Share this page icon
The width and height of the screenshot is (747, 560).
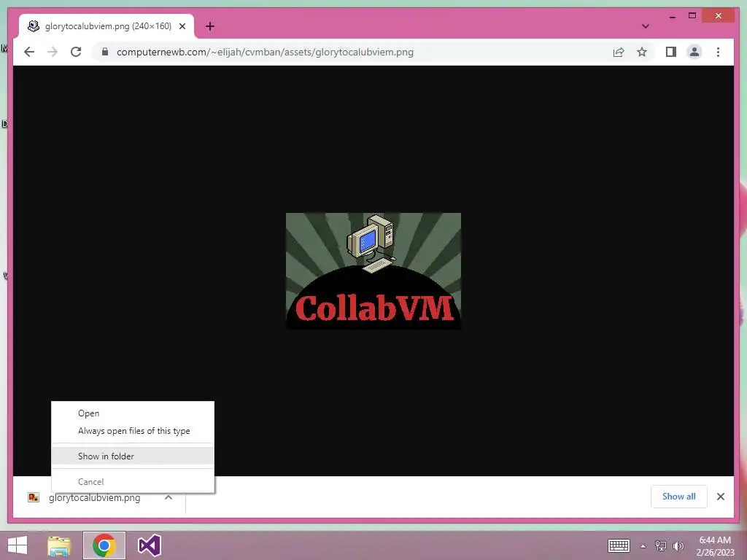coord(619,52)
